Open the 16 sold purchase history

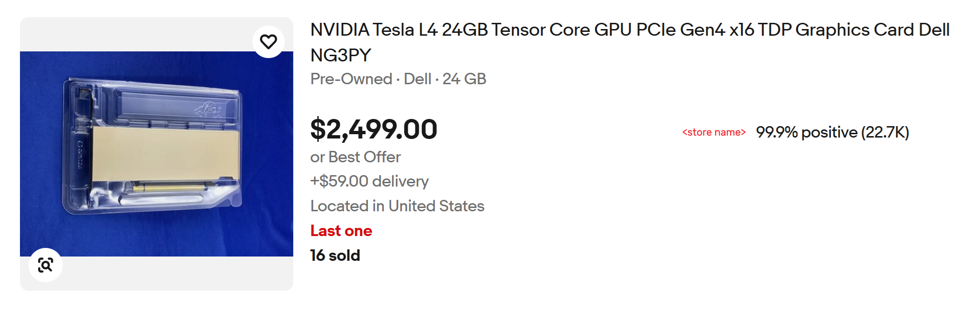pos(335,256)
